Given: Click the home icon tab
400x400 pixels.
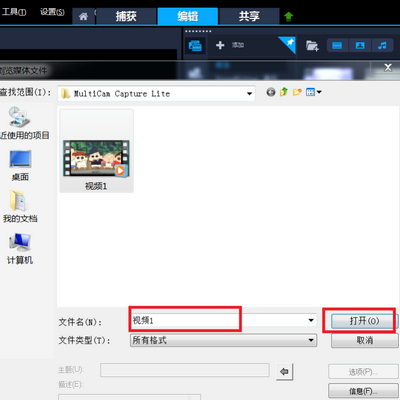Looking at the screenshot, I should tap(83, 16).
